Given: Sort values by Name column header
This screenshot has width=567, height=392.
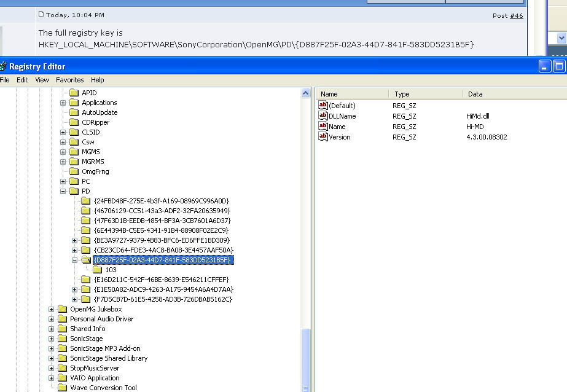Looking at the screenshot, I should point(352,94).
